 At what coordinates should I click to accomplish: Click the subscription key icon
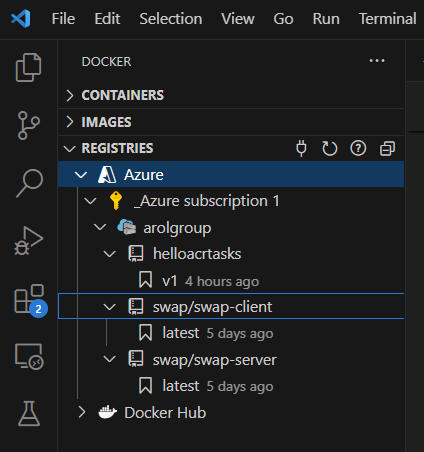click(116, 201)
